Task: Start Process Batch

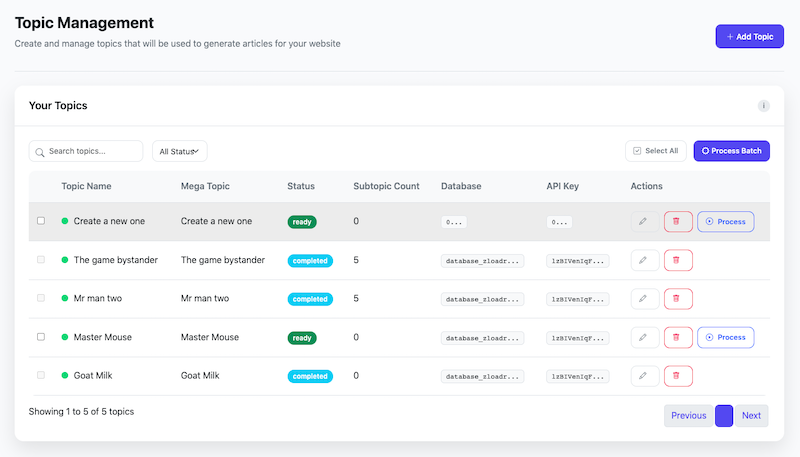Action: pos(731,151)
